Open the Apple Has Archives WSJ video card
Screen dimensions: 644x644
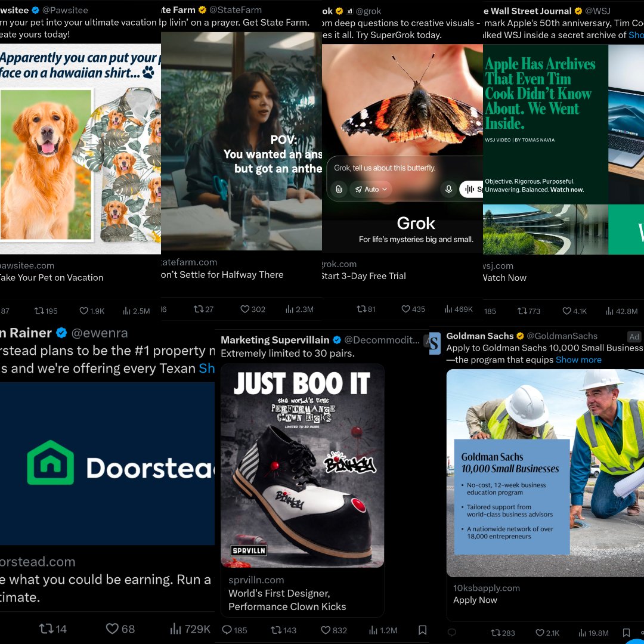[x=563, y=150]
